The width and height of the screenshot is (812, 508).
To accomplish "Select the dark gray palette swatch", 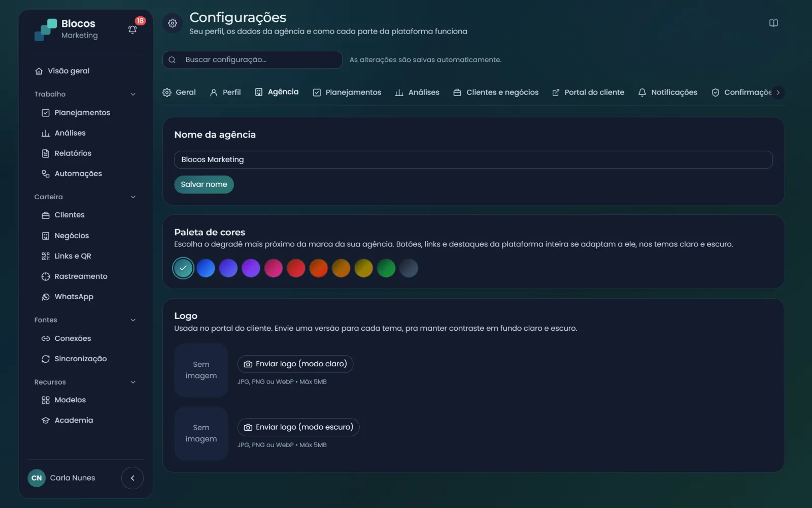I will [x=409, y=268].
